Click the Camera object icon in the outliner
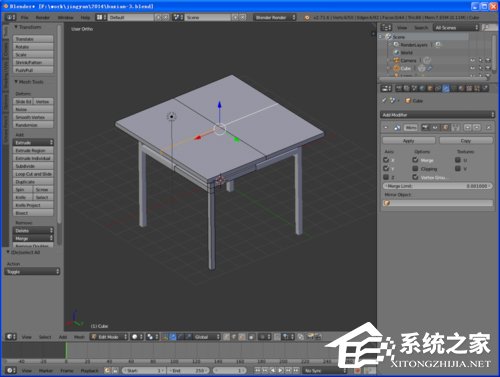Image resolution: width=500 pixels, height=377 pixels. (x=396, y=60)
